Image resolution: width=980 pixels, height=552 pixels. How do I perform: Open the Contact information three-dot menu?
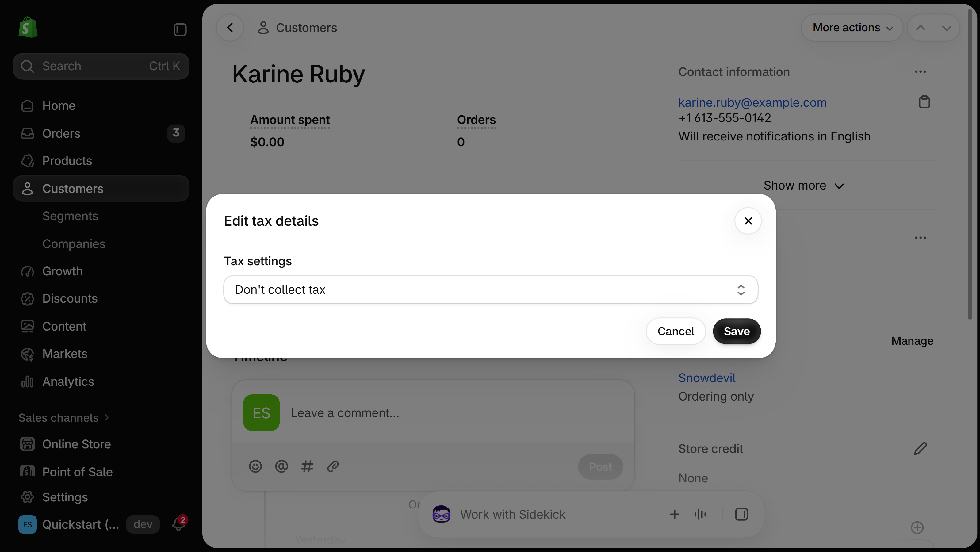920,71
